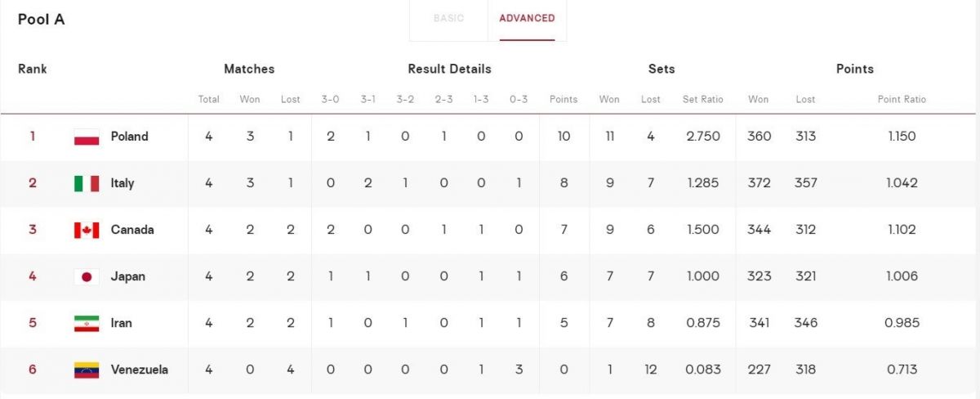Click the Japan flag icon
980x399 pixels.
click(x=87, y=276)
